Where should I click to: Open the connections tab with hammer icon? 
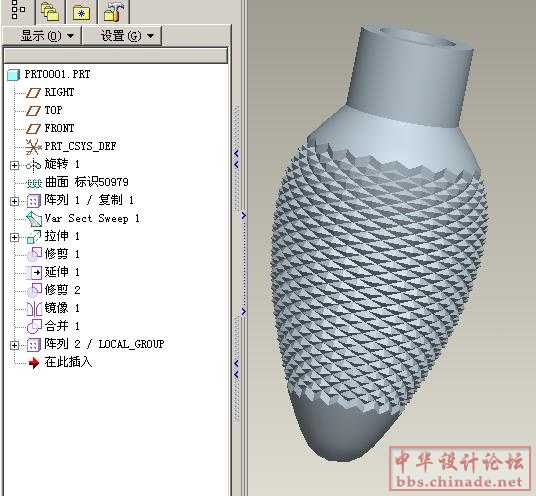[113, 12]
